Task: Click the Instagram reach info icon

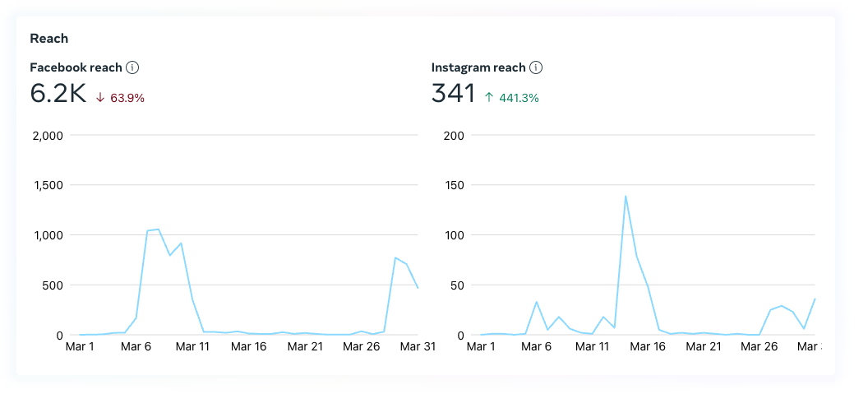Action: coord(536,67)
